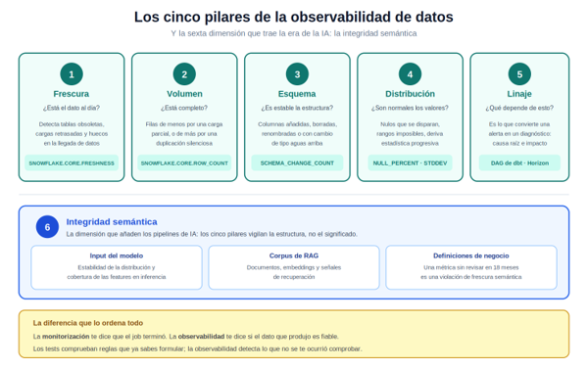Select the Corpus de RAG card
The width and height of the screenshot is (588, 370).
point(294,267)
